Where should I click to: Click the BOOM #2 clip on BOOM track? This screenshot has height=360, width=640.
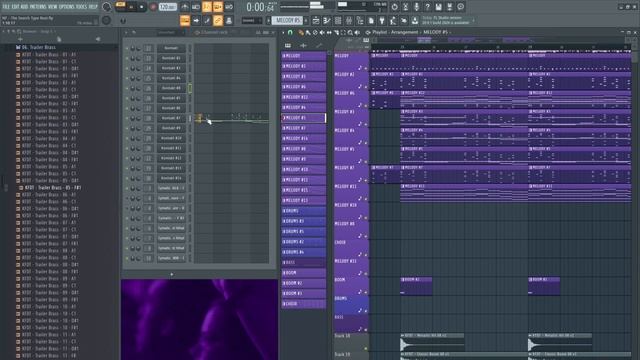(x=416, y=285)
